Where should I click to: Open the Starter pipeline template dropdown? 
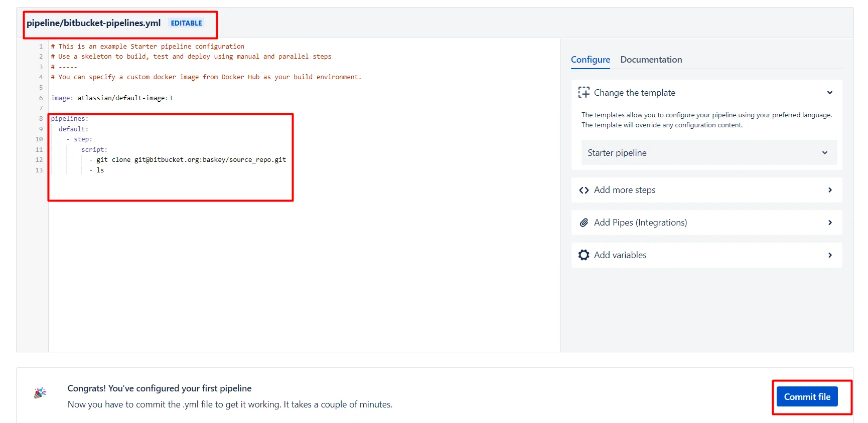(709, 153)
